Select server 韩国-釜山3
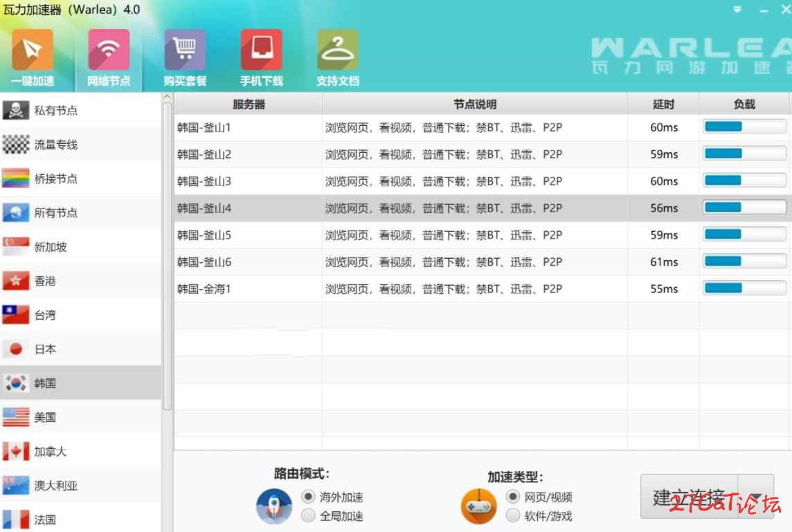Image resolution: width=792 pixels, height=532 pixels. (x=481, y=181)
